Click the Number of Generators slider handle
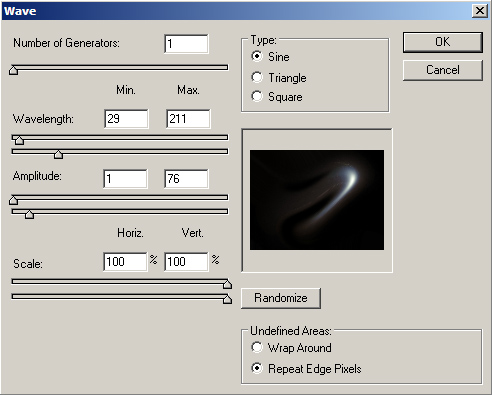 (x=13, y=70)
